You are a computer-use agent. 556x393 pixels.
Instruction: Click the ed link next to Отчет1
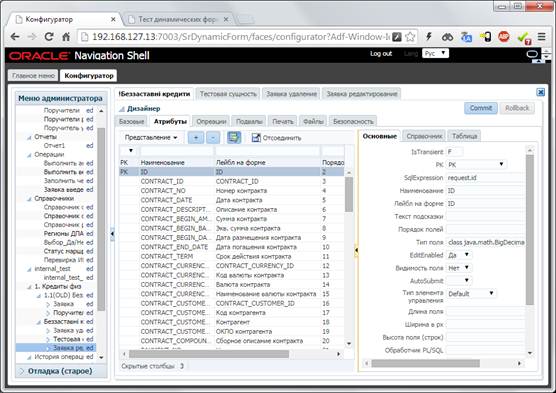click(x=90, y=146)
